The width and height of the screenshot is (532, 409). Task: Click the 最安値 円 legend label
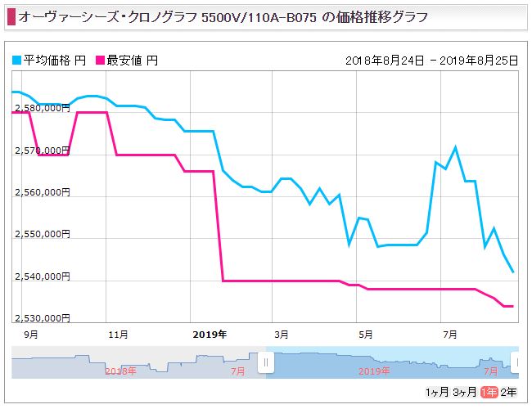coord(133,61)
